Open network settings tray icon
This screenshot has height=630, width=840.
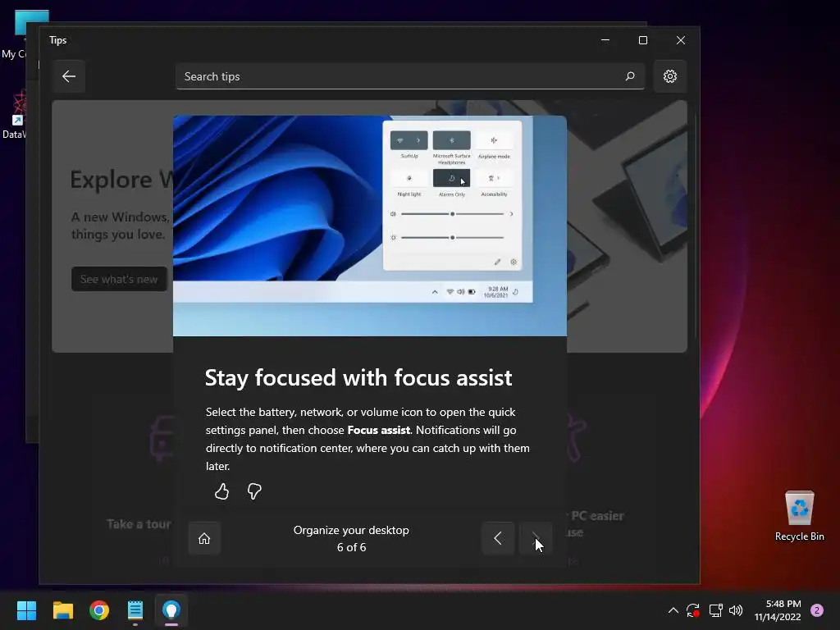pos(715,610)
